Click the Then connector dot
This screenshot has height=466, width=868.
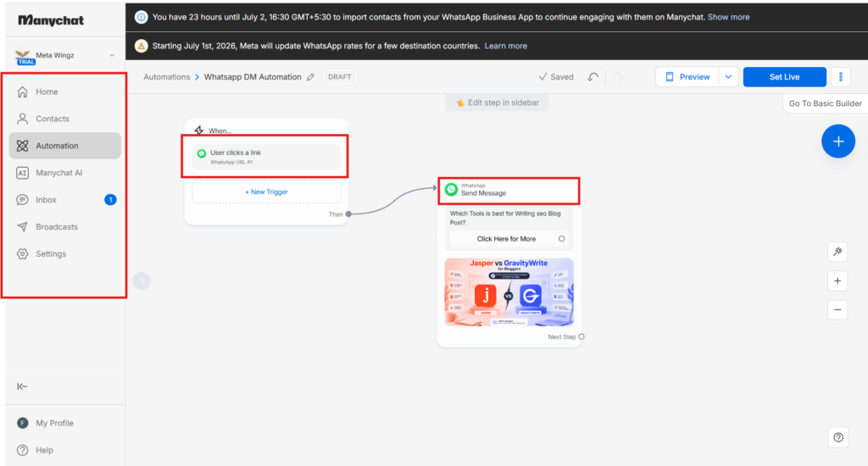pyautogui.click(x=348, y=214)
